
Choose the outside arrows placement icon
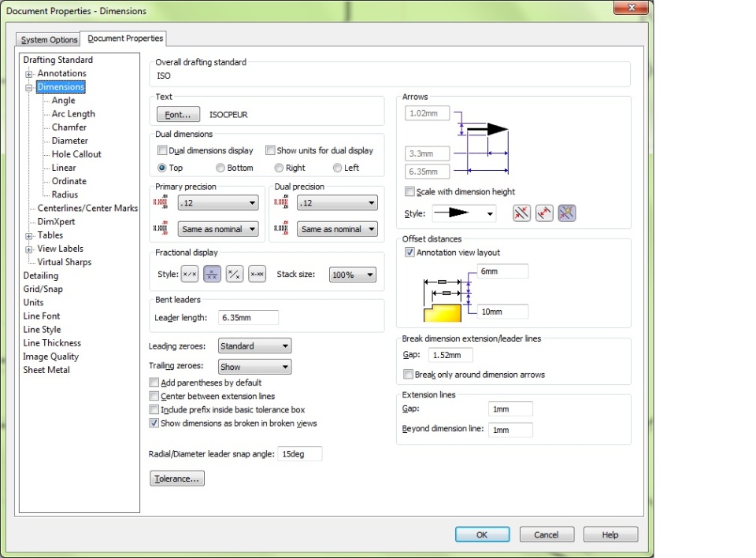(521, 213)
